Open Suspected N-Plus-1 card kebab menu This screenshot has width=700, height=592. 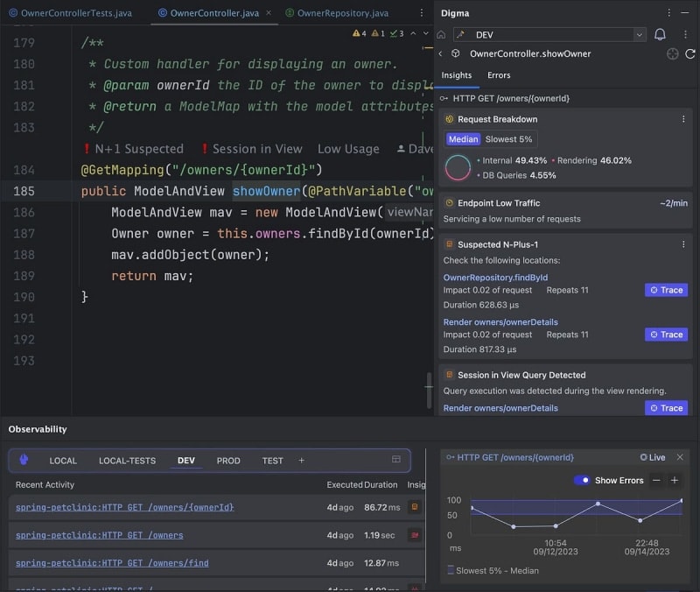(683, 244)
